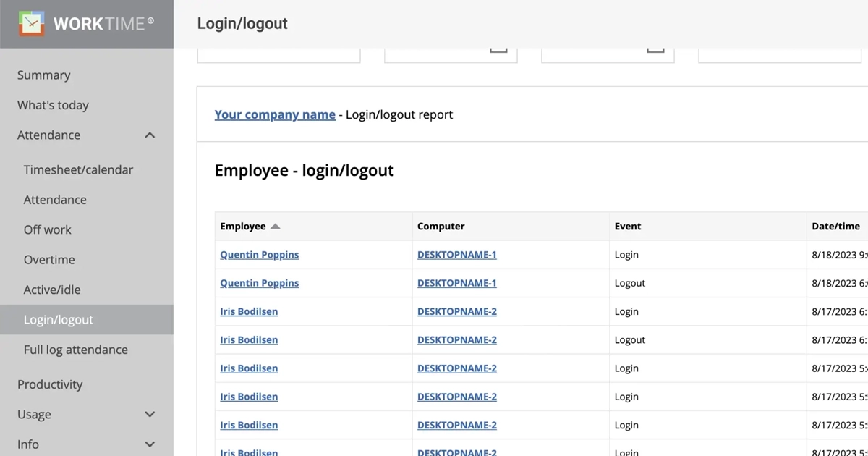
Task: Open DESKTOPNAME-1 computer details
Action: click(457, 254)
